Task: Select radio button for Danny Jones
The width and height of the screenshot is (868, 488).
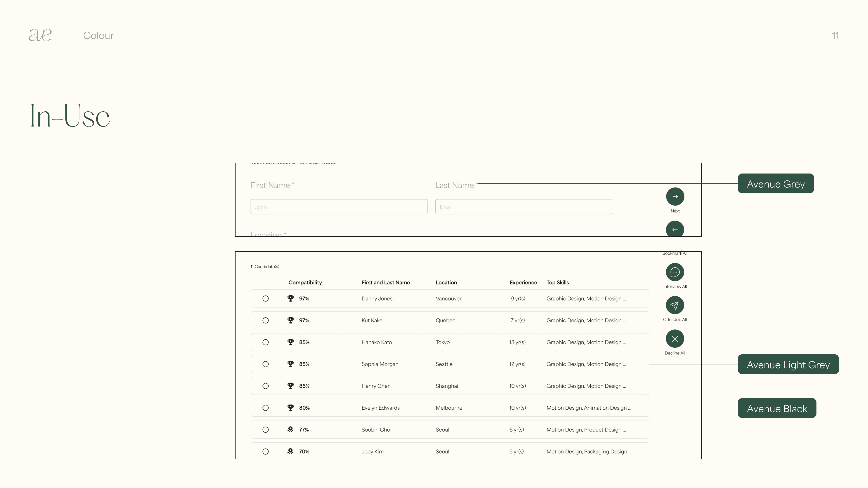Action: pos(266,298)
